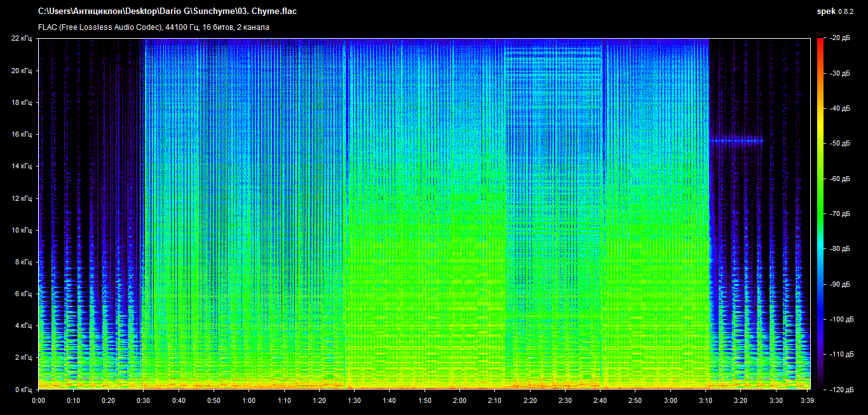Click the -50 дБ scale label
The width and height of the screenshot is (868, 415).
841,144
